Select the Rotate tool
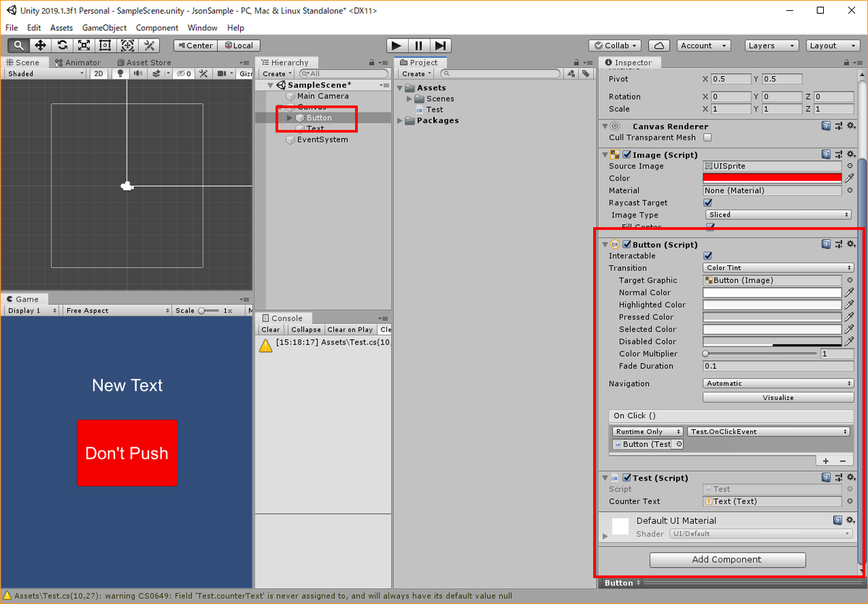Image resolution: width=868 pixels, height=604 pixels. (x=62, y=46)
